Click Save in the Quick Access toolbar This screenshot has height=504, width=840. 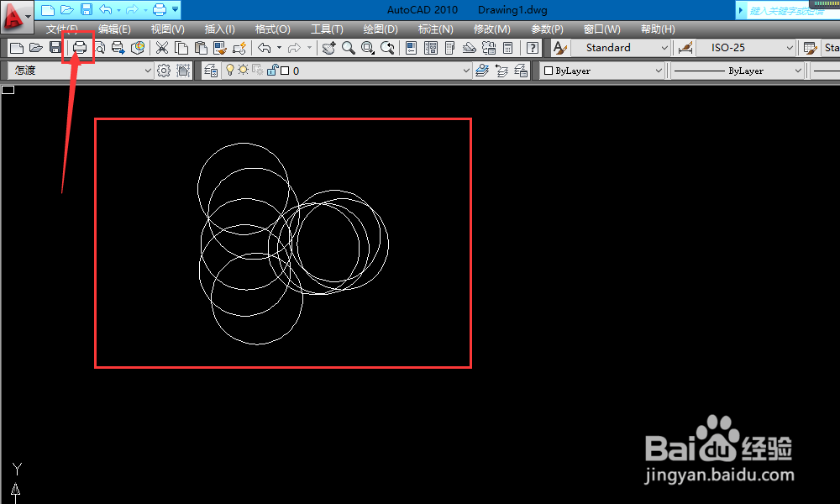87,9
